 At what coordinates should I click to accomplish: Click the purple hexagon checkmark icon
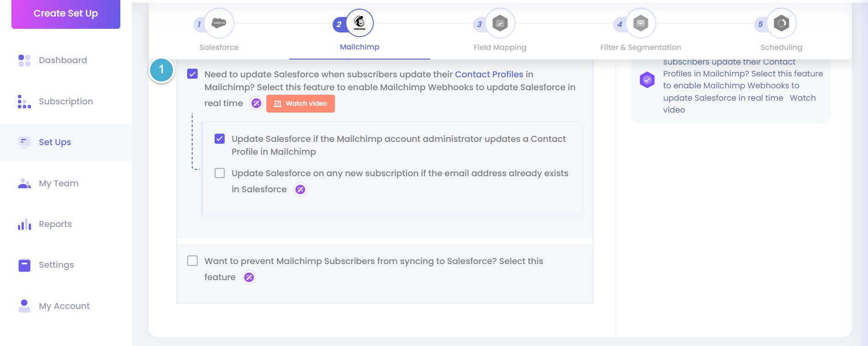click(647, 80)
